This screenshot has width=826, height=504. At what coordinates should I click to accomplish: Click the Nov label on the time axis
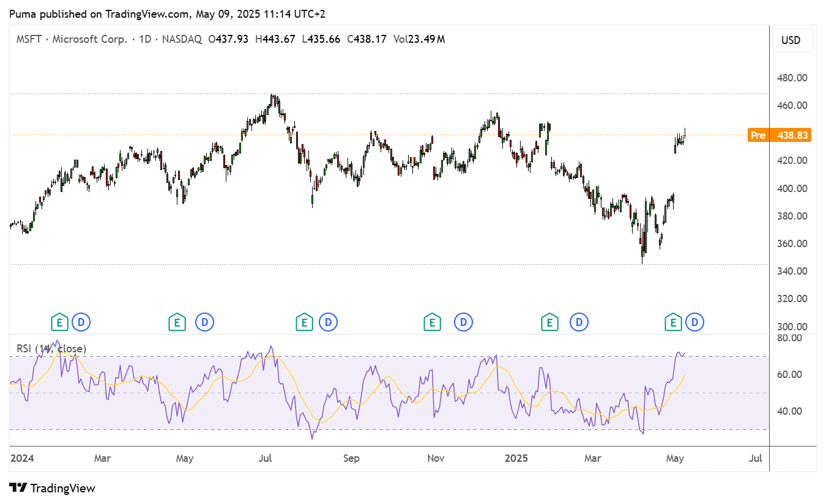click(435, 458)
